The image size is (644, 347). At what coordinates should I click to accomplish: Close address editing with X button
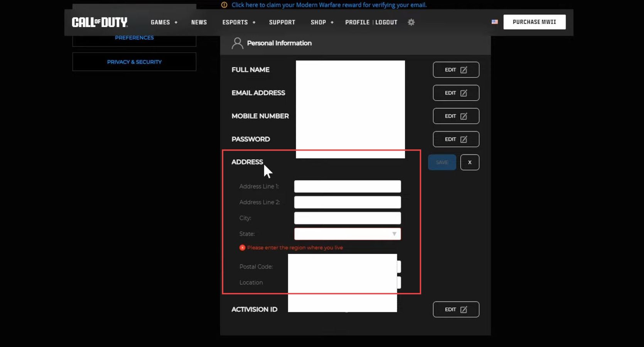[x=469, y=162]
